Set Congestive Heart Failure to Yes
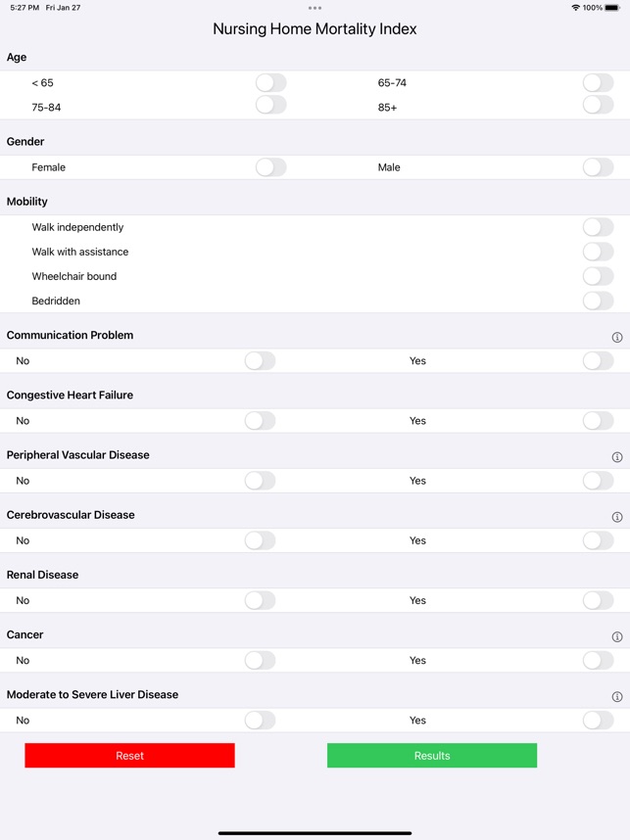 [x=598, y=420]
